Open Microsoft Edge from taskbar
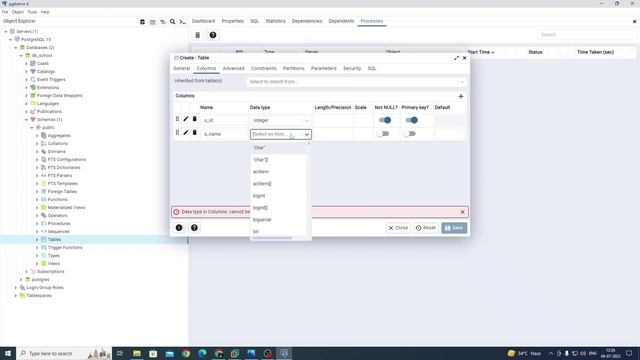 pos(202,353)
